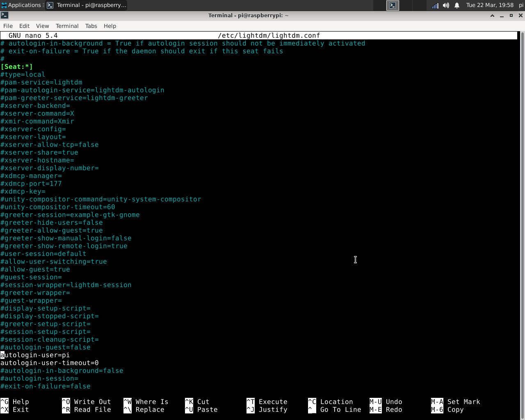Click the notification bell icon in system tray
Screen dimensions: 525x420
tap(457, 5)
